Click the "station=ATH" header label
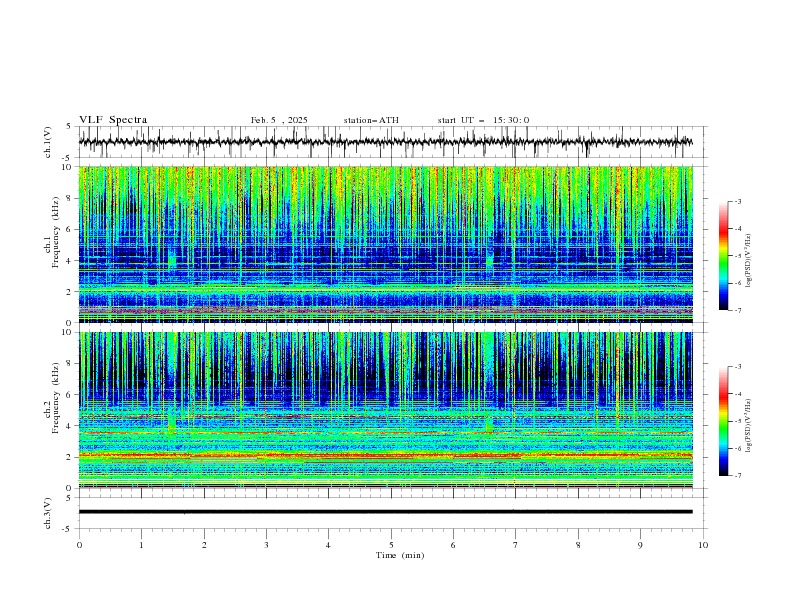Viewport: 792px width, 612px height. [371, 120]
